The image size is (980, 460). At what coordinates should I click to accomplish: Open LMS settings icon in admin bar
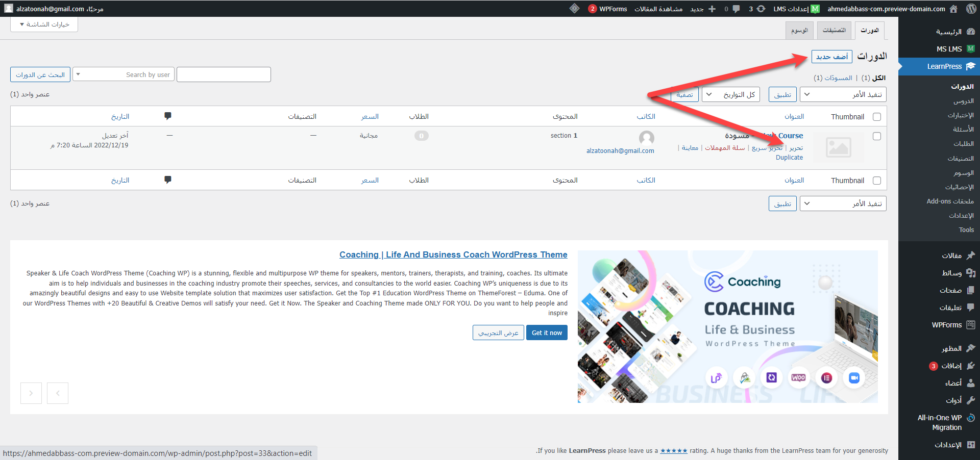(815, 9)
